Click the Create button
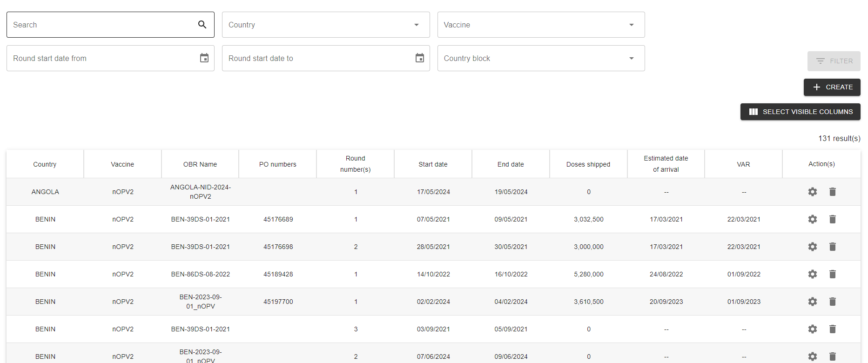 [832, 87]
